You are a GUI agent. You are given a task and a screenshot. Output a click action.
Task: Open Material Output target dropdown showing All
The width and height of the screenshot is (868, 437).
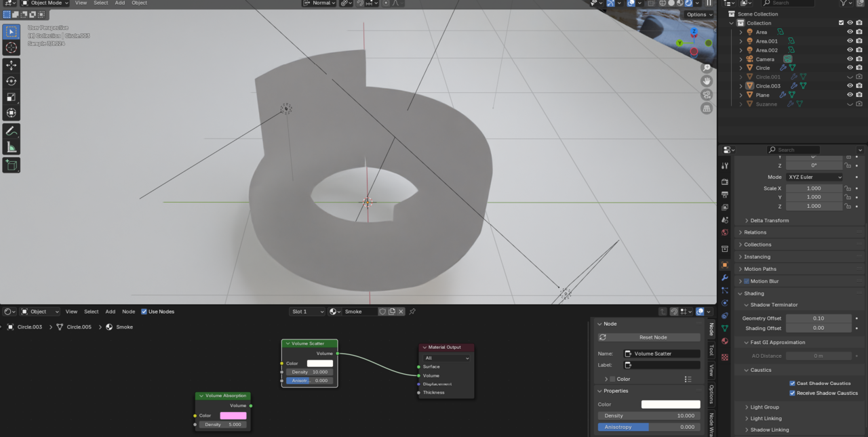tap(446, 358)
